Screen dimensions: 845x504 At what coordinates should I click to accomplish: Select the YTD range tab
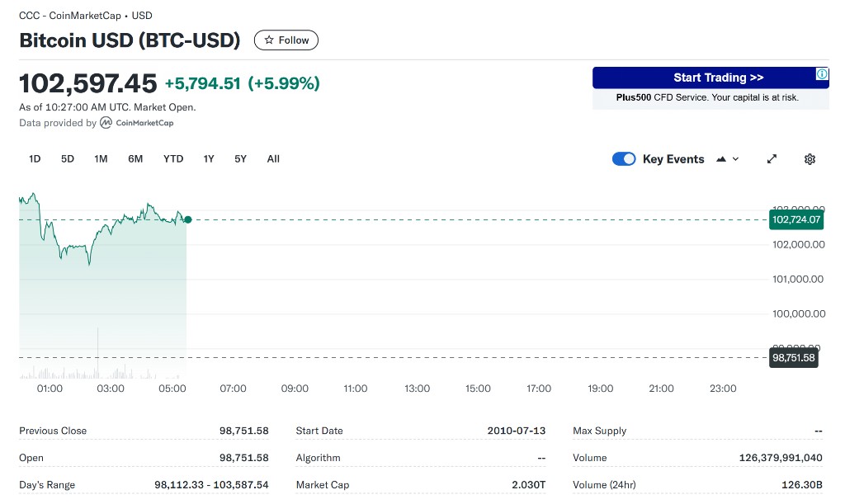tap(173, 159)
